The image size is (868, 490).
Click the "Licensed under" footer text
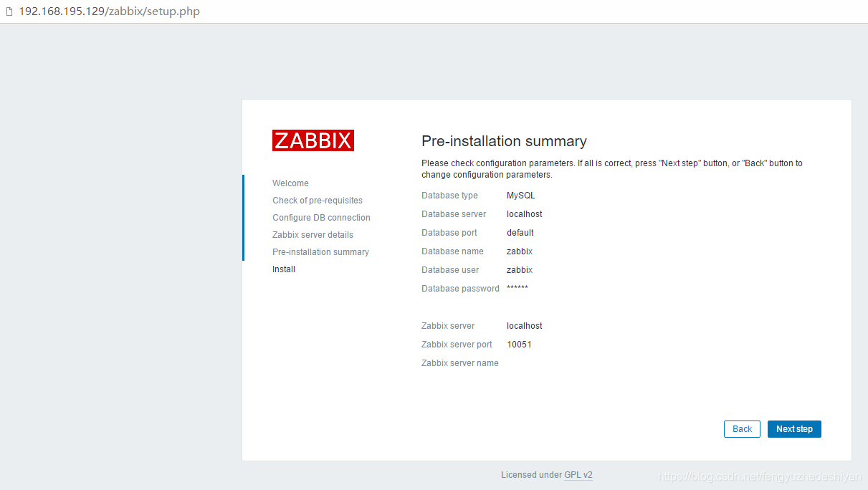[x=530, y=474]
